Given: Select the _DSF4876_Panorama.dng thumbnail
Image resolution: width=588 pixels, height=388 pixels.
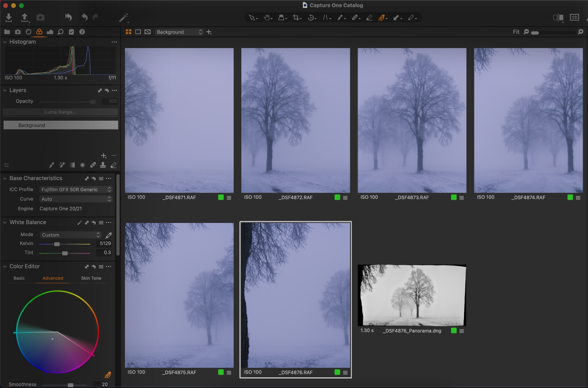Looking at the screenshot, I should [x=412, y=295].
